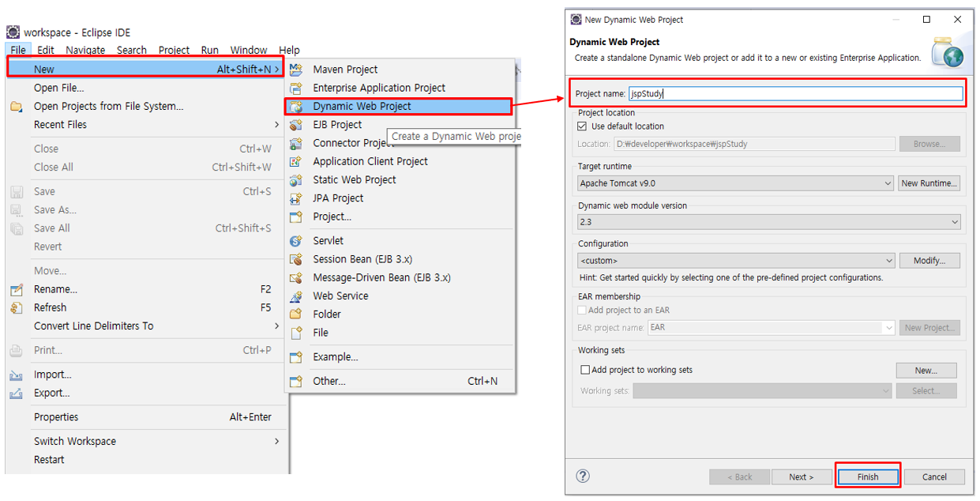The width and height of the screenshot is (980, 501).
Task: Click the Web Service icon
Action: 296,296
